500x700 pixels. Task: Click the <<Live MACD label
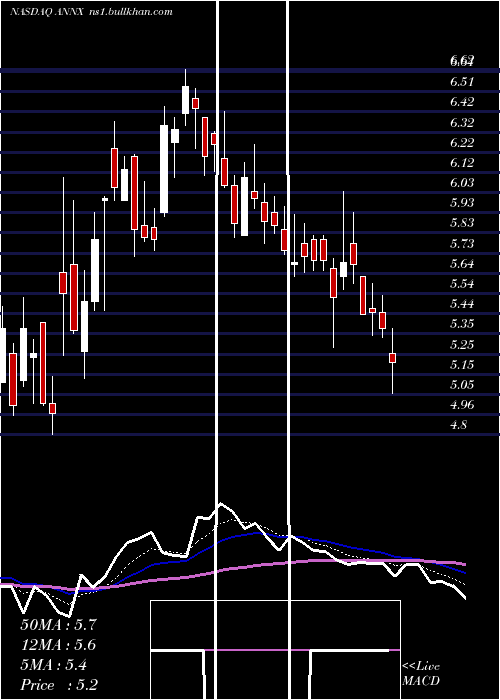tap(421, 673)
